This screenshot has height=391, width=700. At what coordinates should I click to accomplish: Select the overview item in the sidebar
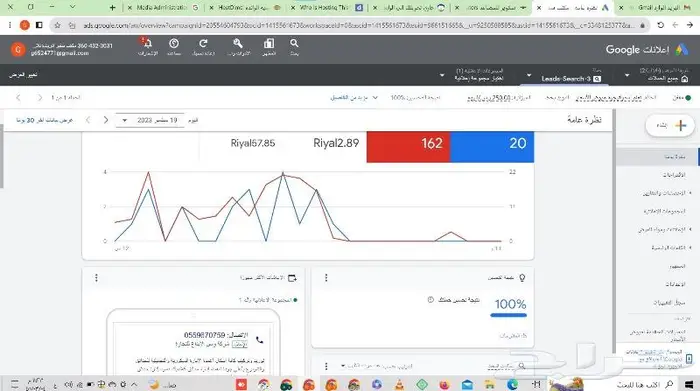[x=658, y=157]
